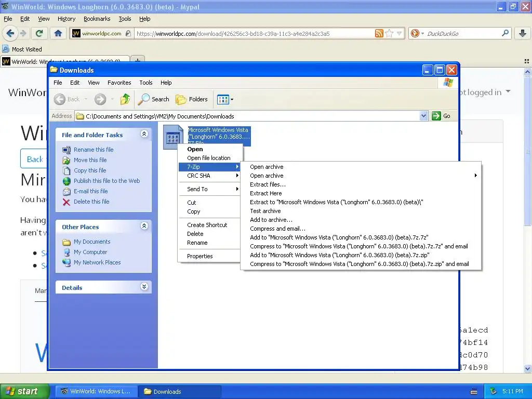
Task: Click Copy this file task
Action: tap(90, 170)
